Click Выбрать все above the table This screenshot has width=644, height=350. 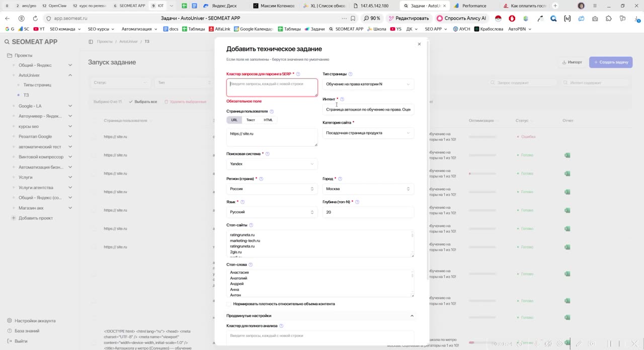point(143,102)
